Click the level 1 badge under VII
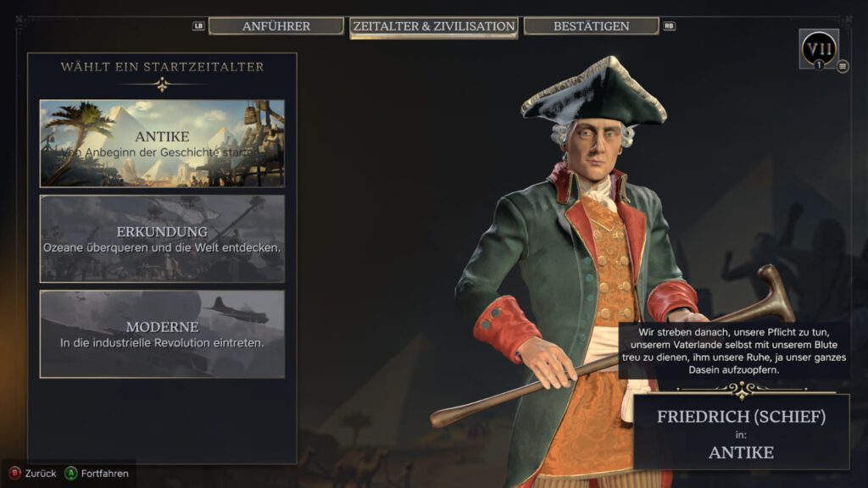Image resolution: width=868 pixels, height=488 pixels. click(x=819, y=65)
